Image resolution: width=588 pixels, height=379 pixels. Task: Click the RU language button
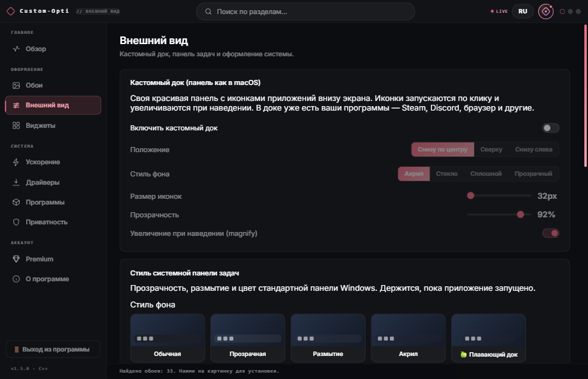pyautogui.click(x=523, y=12)
